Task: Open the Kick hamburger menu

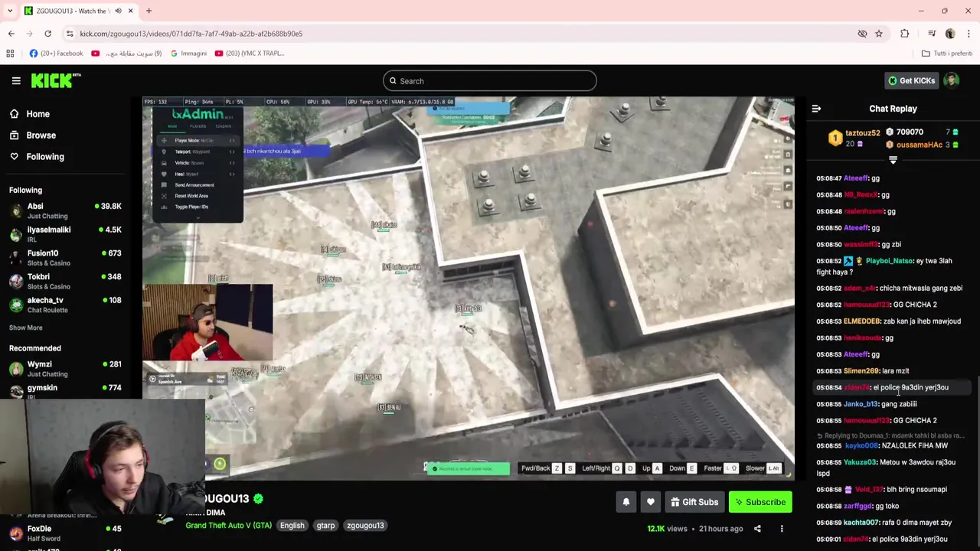Action: tap(15, 80)
